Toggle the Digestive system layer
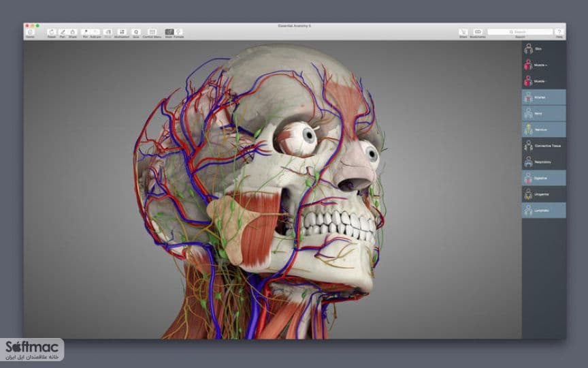Screen dimensions: 588x368 tap(544, 178)
